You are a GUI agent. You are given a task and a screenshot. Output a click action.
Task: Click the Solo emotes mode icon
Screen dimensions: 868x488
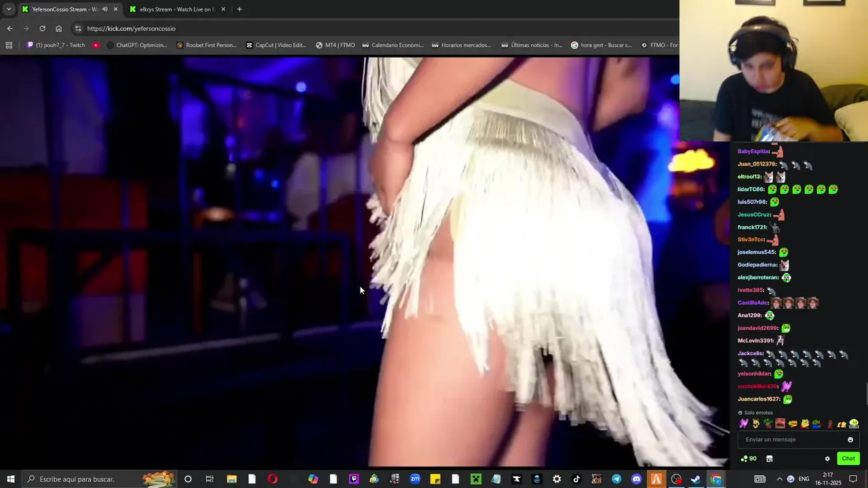pos(741,413)
